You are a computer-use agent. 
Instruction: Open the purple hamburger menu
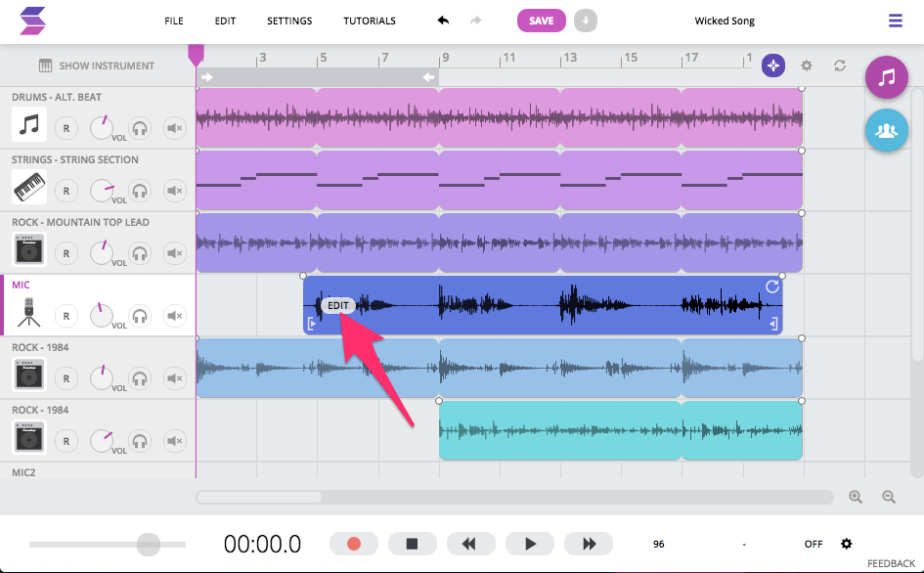(x=895, y=21)
